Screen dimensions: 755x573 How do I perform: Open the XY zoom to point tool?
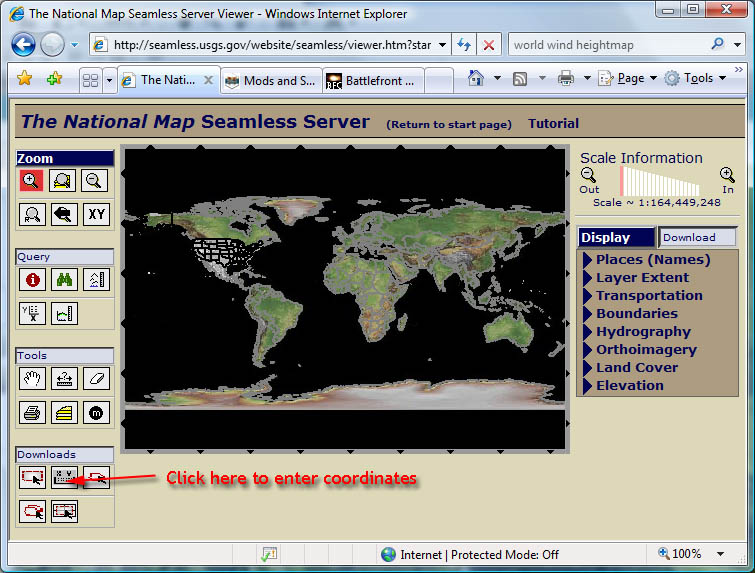(x=96, y=215)
